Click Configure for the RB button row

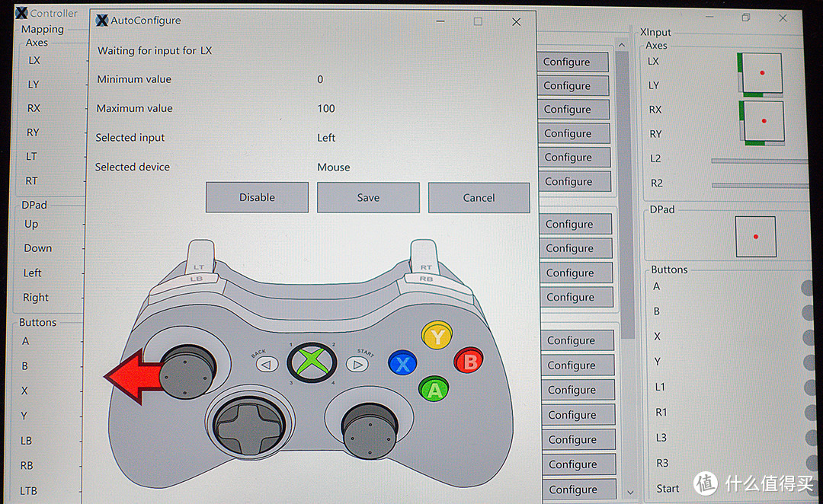point(579,464)
